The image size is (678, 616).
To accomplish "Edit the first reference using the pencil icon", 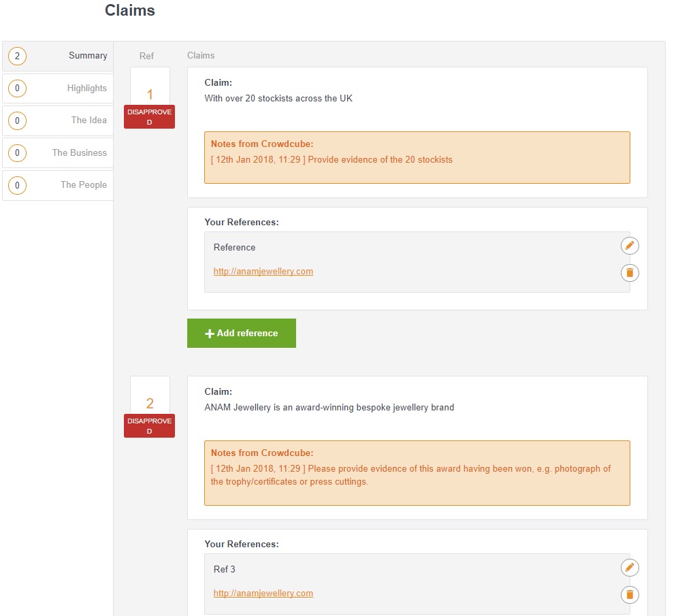I will coord(629,246).
